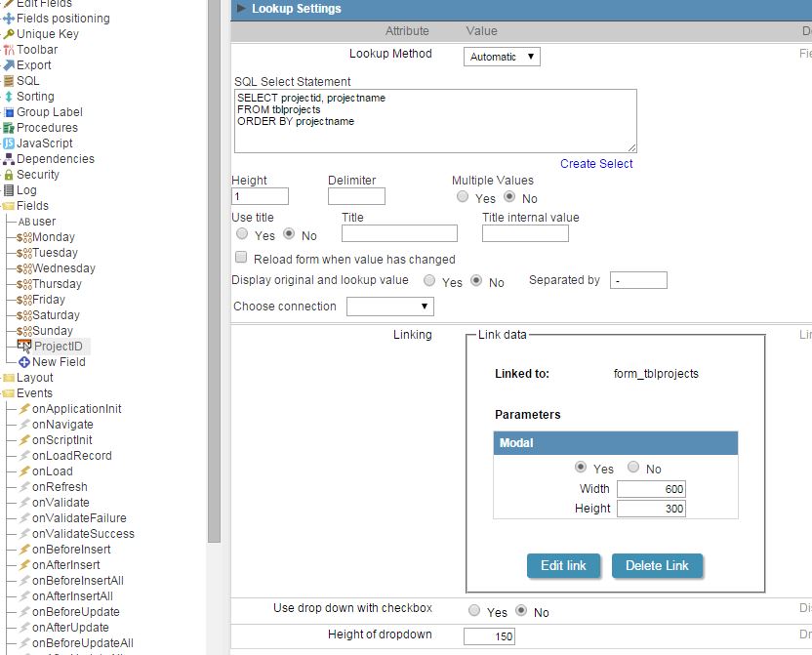
Task: Open the Lookup Method dropdown
Action: point(502,57)
